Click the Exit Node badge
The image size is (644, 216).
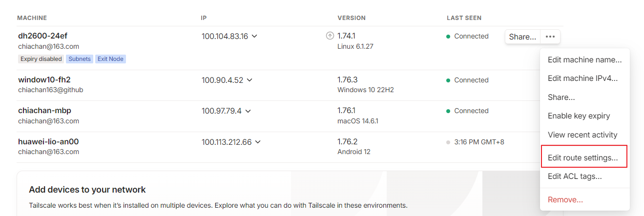point(110,59)
